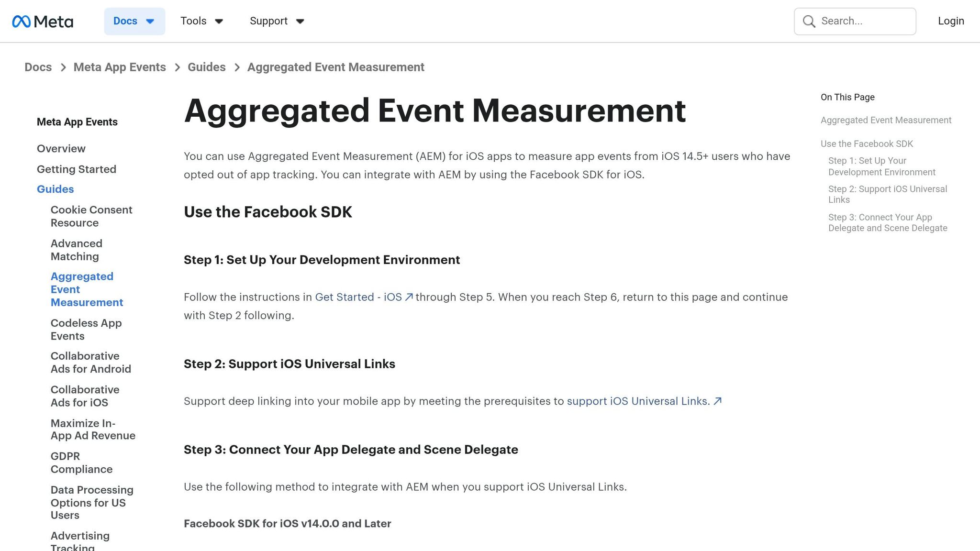Open Maximize In-App Ad Revenue guide
This screenshot has width=980, height=551.
click(93, 430)
